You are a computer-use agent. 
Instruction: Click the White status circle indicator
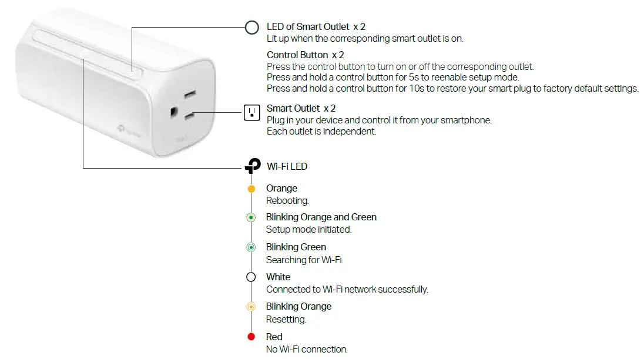point(251,277)
